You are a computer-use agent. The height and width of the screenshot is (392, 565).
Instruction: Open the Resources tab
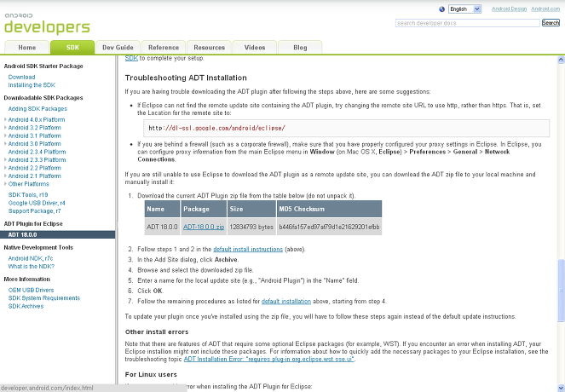209,47
